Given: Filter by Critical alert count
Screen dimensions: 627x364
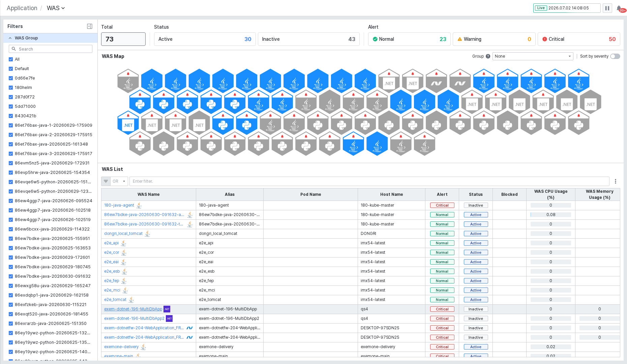Looking at the screenshot, I should pyautogui.click(x=579, y=39).
